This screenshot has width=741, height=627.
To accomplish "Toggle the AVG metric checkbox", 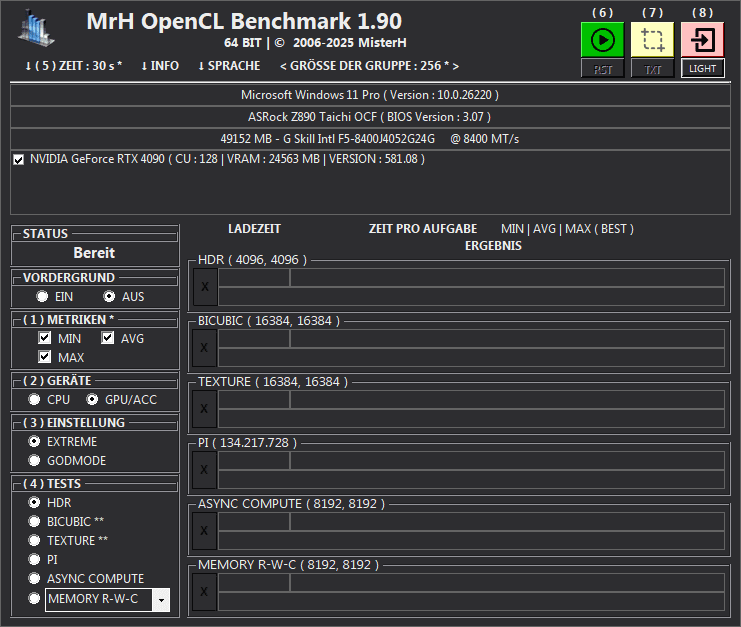I will coord(108,338).
